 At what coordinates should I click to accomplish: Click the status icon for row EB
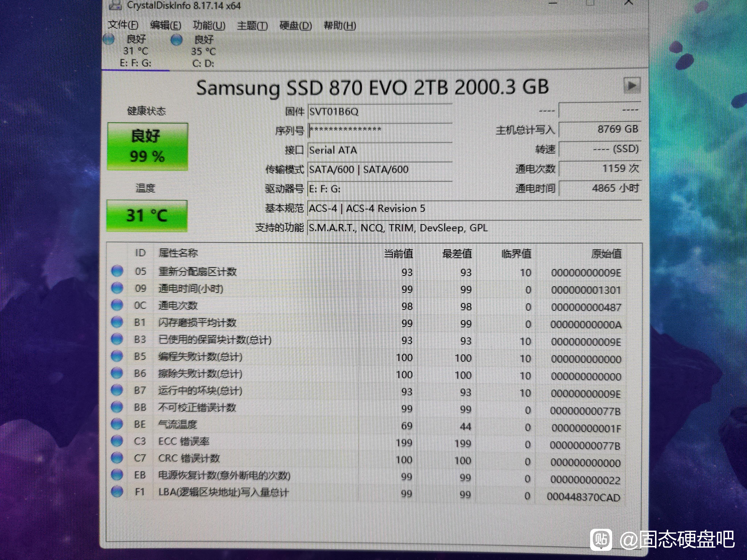(117, 475)
